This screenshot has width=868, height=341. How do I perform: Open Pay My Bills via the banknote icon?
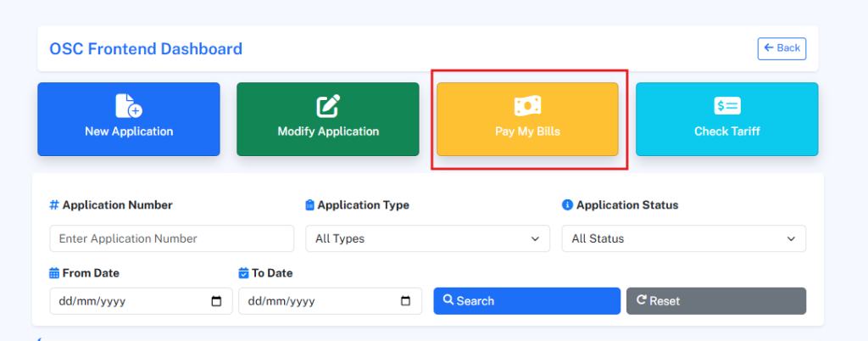pos(527,105)
